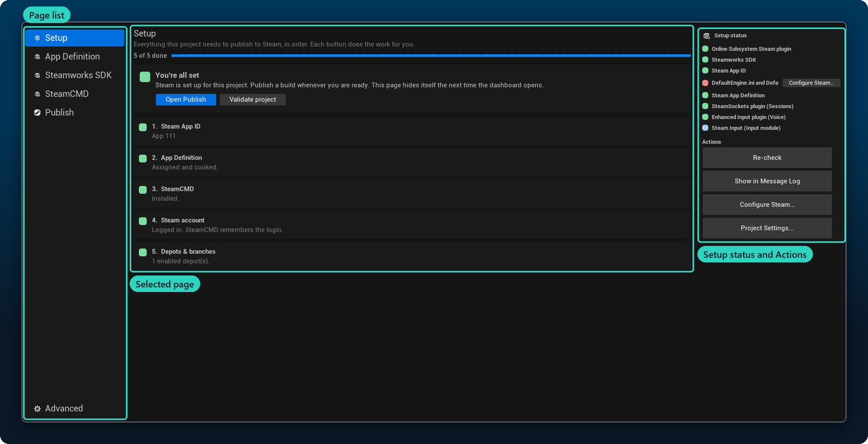This screenshot has width=868, height=444.
Task: Click the small Configure Steam... button beside DefaultEngine.ini
Action: coord(812,83)
